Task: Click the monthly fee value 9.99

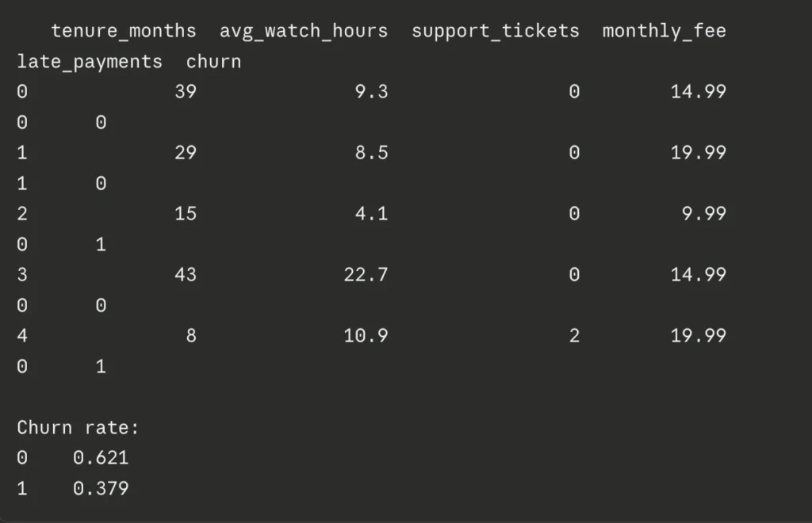Action: pos(704,214)
